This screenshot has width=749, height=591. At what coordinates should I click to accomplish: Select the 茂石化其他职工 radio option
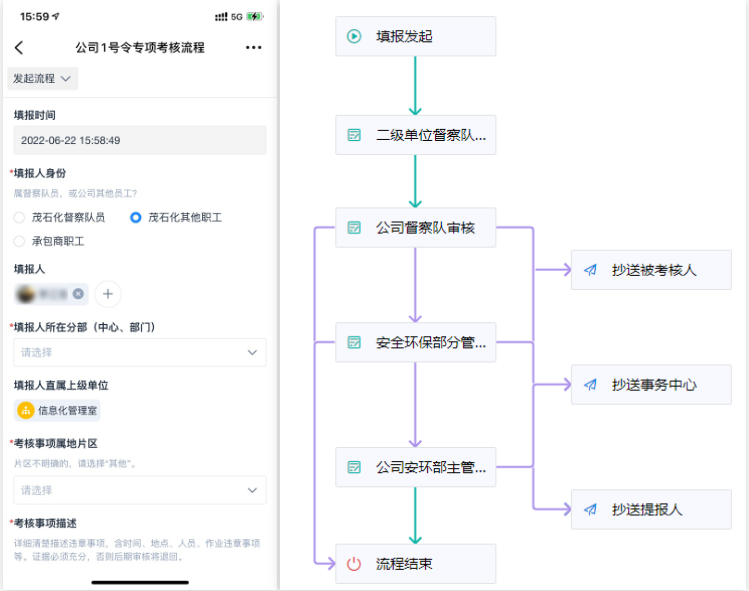pyautogui.click(x=136, y=217)
